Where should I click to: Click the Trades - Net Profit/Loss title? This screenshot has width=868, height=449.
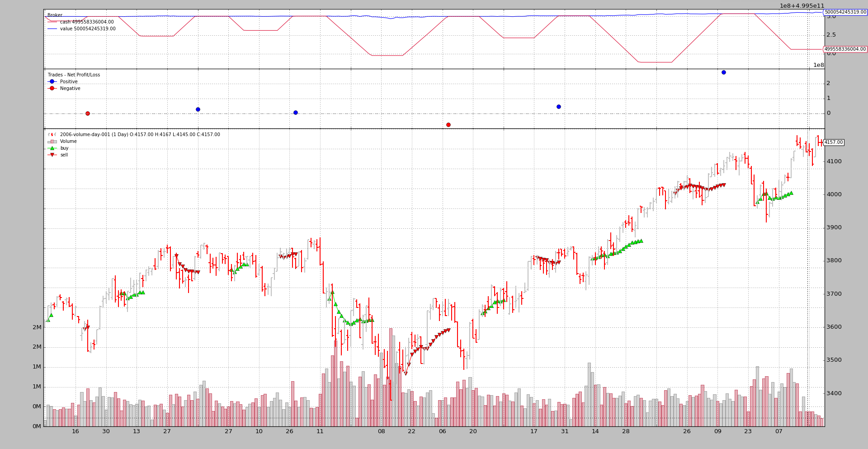[x=74, y=75]
